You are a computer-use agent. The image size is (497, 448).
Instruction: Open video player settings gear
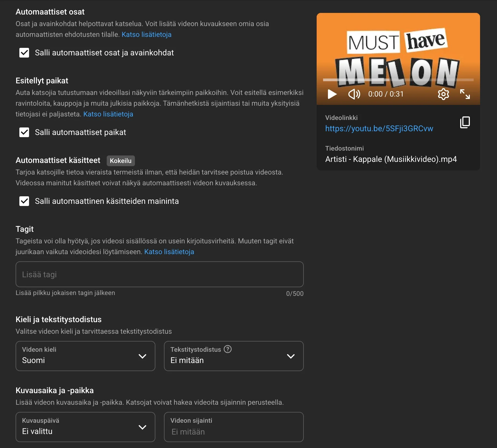(443, 94)
